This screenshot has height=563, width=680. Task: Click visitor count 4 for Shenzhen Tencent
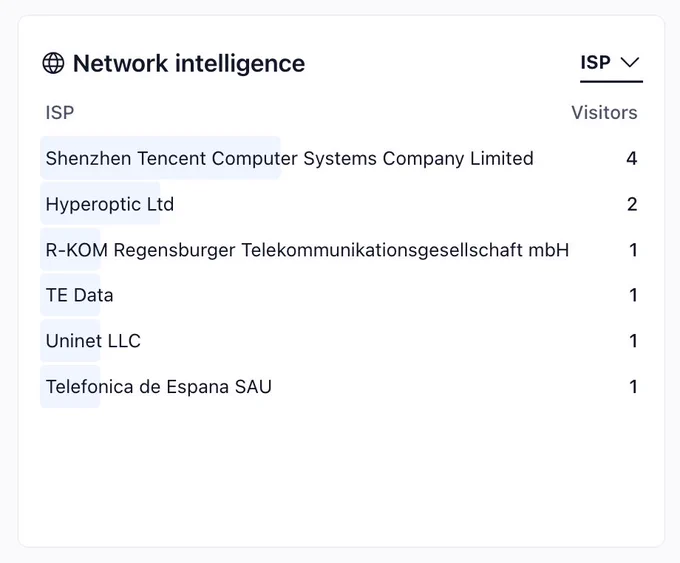coord(632,158)
